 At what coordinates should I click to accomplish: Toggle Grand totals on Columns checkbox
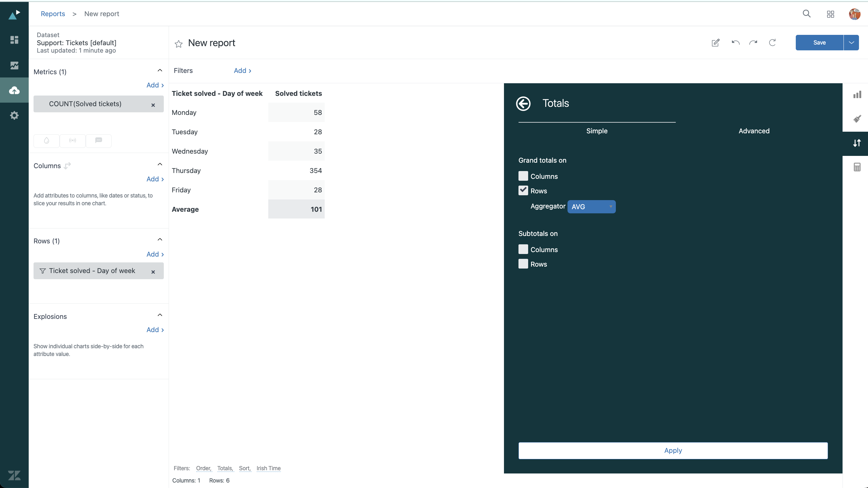[523, 175]
